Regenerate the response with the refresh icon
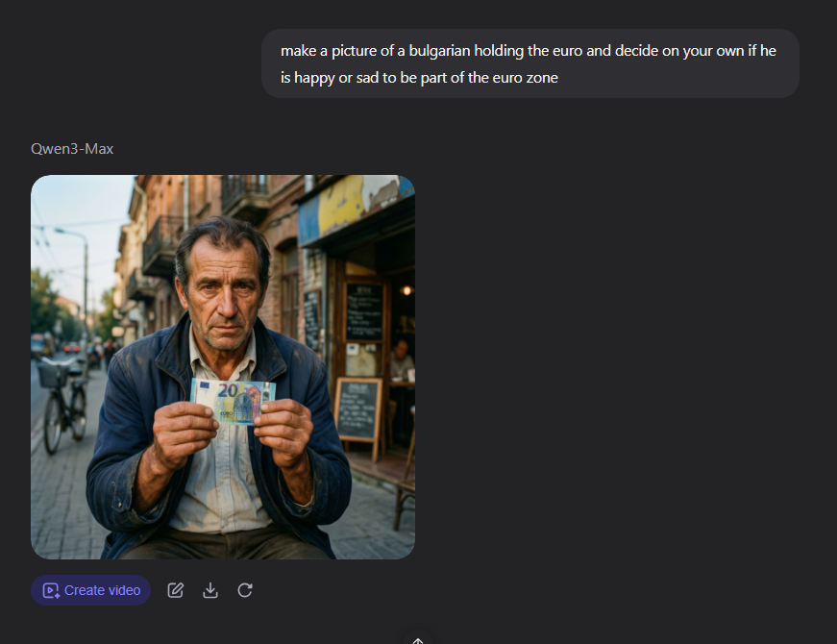 245,590
